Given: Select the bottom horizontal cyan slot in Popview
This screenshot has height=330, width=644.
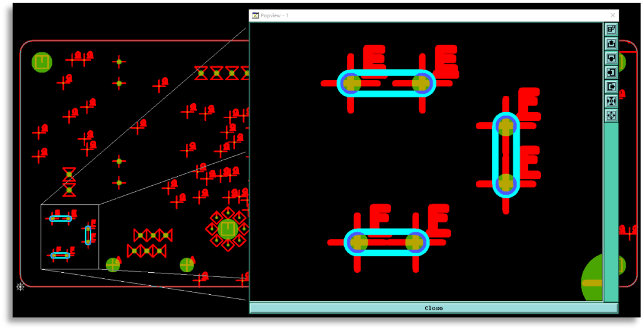Looking at the screenshot, I should 386,242.
